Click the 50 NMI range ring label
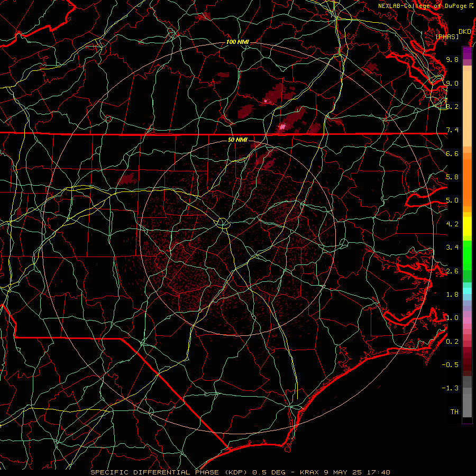Viewport: 476px width, 476px height. (x=237, y=140)
